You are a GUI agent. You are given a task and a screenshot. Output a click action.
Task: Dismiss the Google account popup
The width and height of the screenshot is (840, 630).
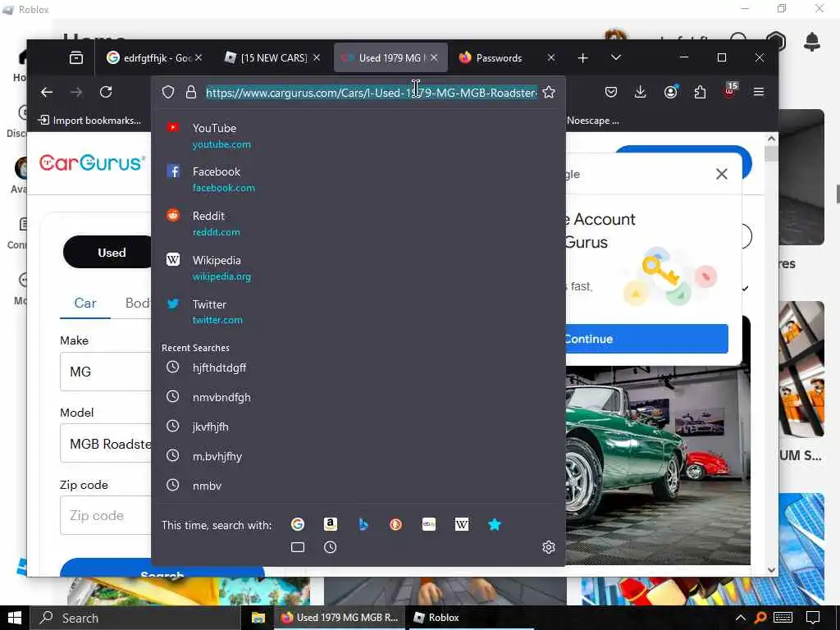[x=722, y=174]
